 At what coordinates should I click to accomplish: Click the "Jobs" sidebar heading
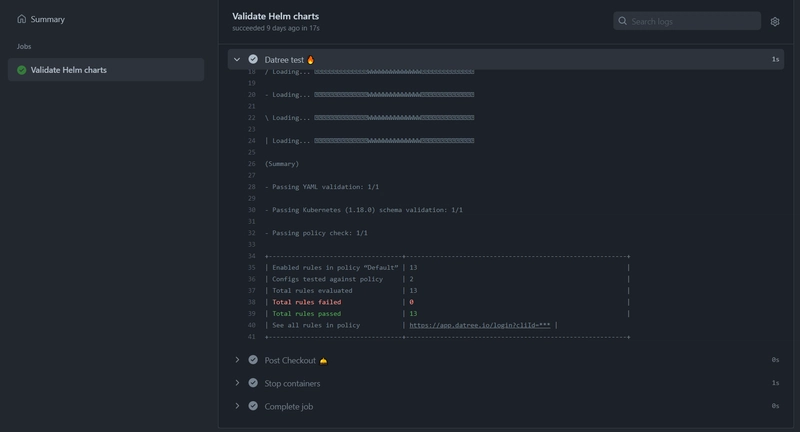(x=24, y=46)
